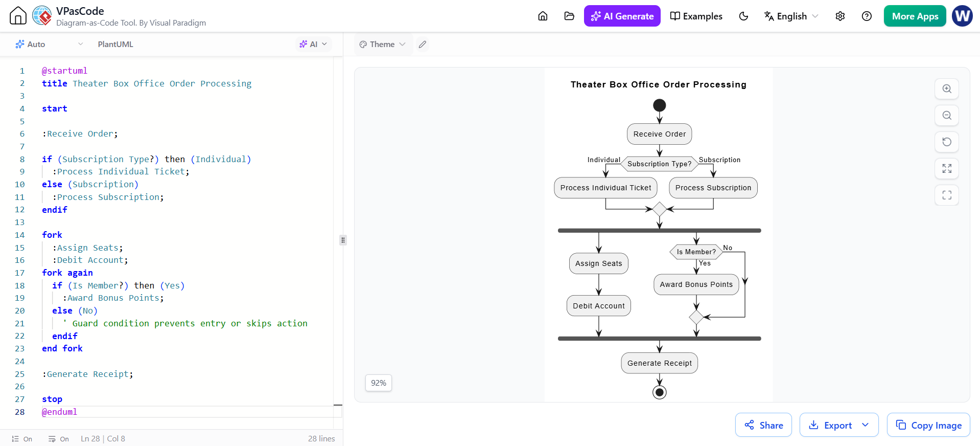Reset the diagram view with the rotate icon
This screenshot has height=446, width=980.
(947, 142)
